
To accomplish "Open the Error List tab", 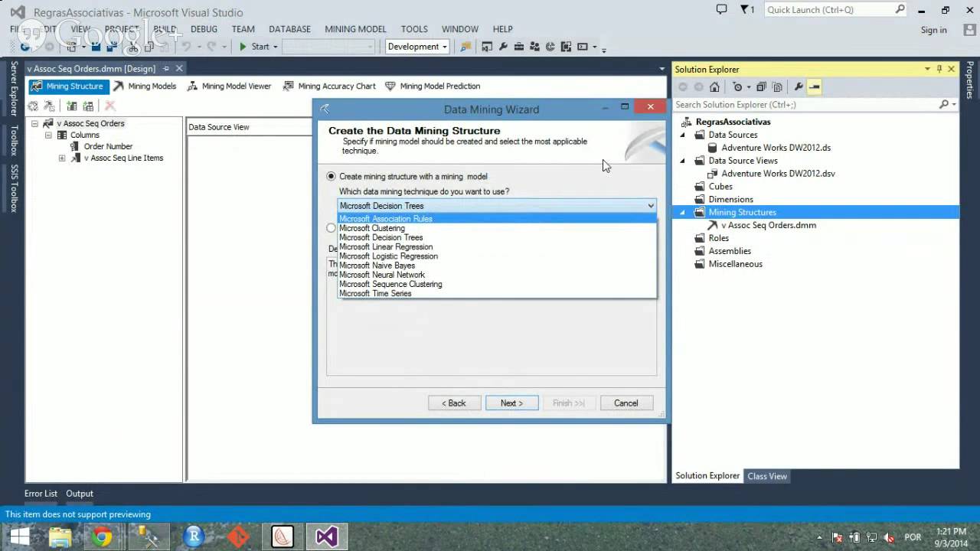I will coord(41,494).
